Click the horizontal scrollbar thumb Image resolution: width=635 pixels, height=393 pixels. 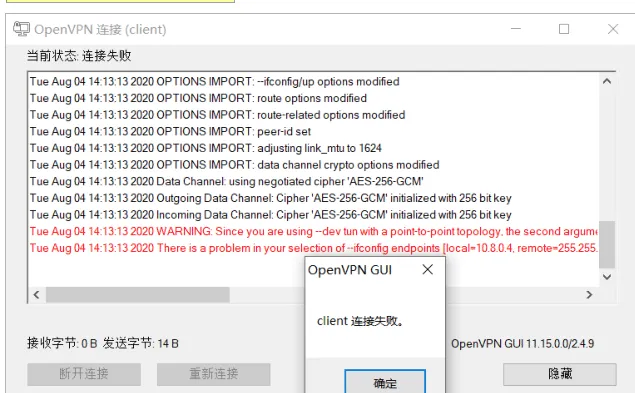click(138, 295)
